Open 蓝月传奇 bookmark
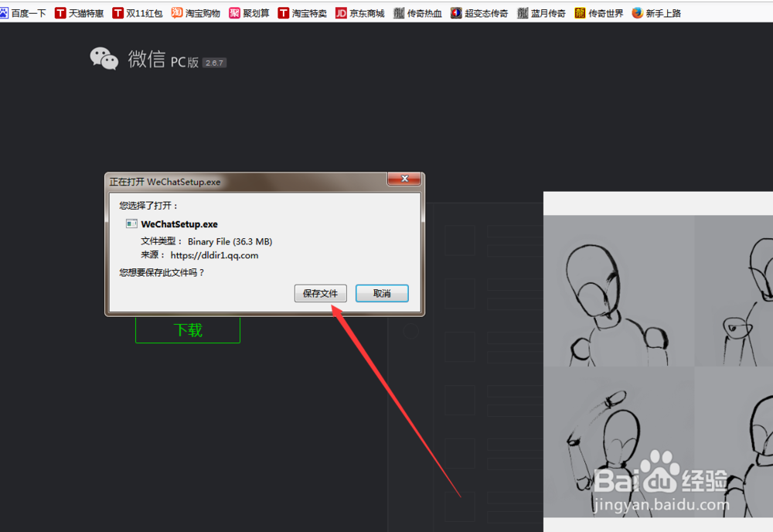This screenshot has height=532, width=773. pos(541,13)
